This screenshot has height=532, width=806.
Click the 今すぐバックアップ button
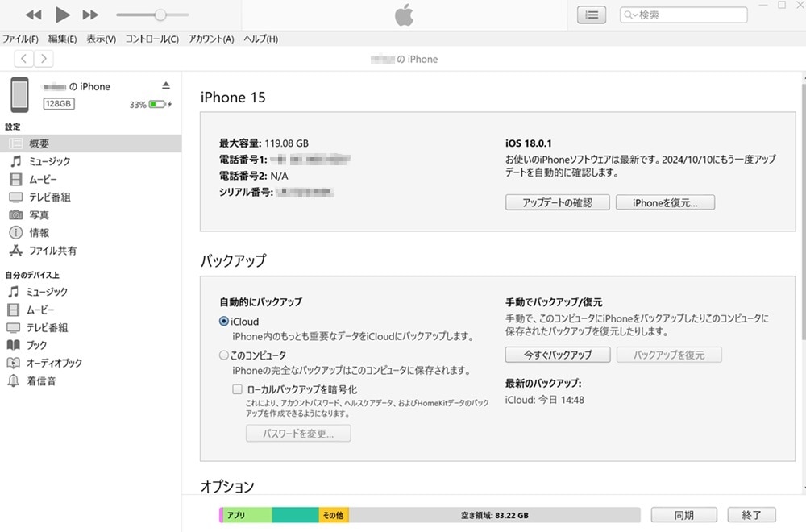pyautogui.click(x=558, y=355)
